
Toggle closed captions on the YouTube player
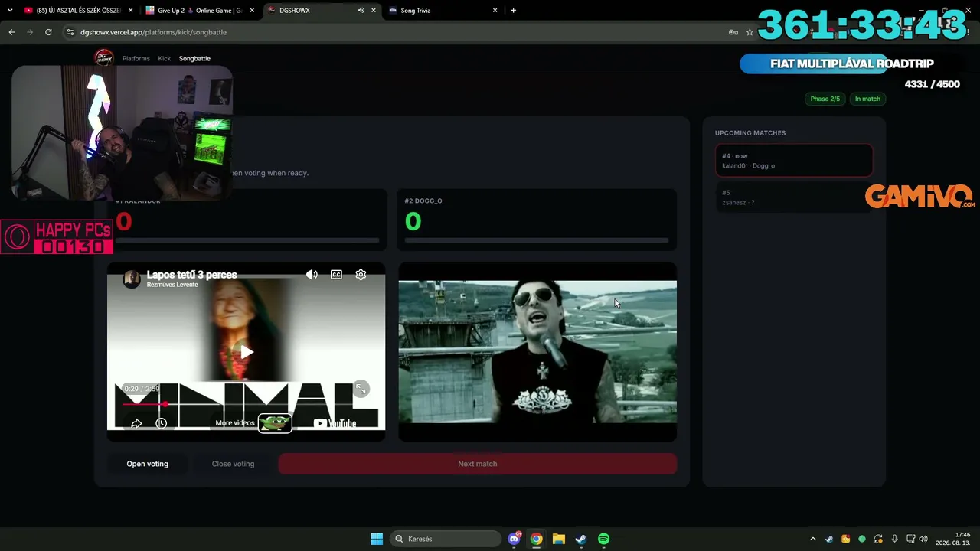point(336,275)
